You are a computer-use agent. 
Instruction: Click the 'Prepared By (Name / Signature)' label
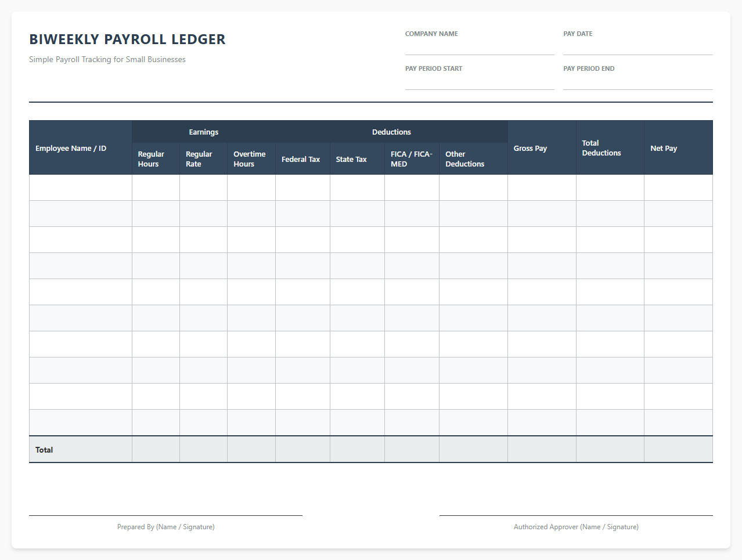tap(166, 527)
